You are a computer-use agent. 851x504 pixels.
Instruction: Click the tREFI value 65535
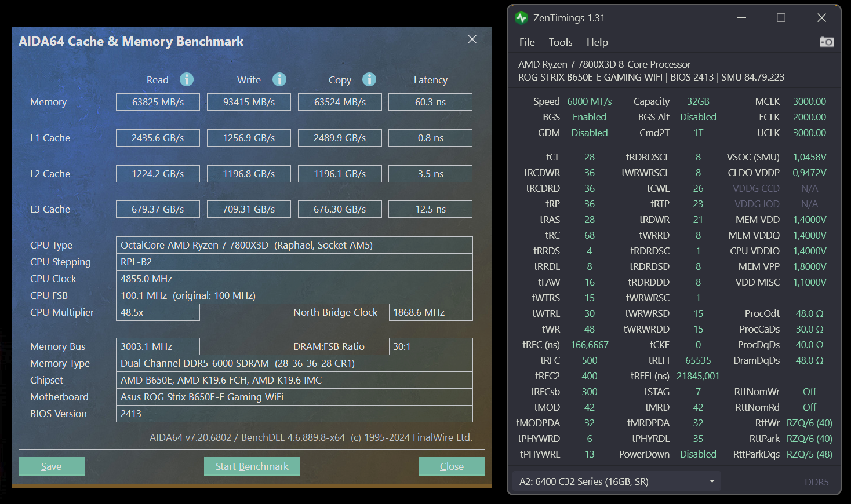[698, 360]
